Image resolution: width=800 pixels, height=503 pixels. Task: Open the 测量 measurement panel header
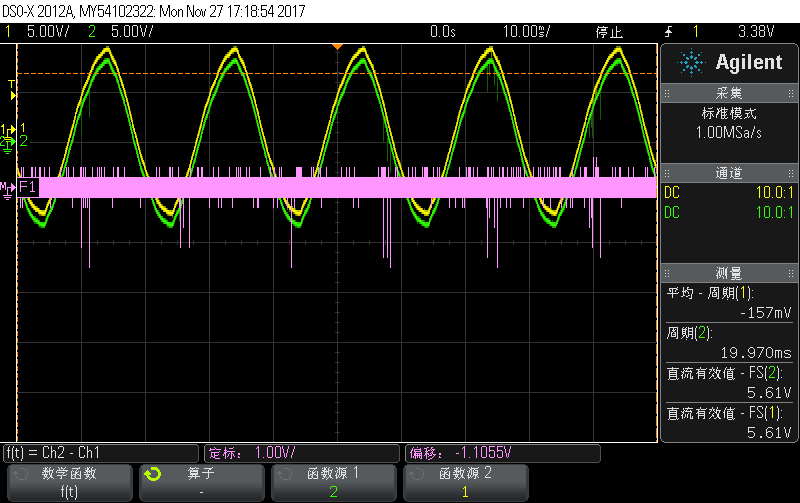tap(729, 273)
